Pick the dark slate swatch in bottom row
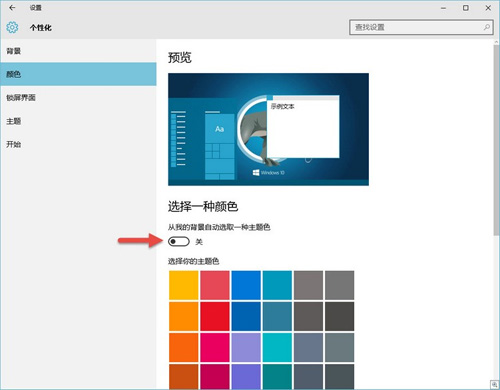 [308, 377]
